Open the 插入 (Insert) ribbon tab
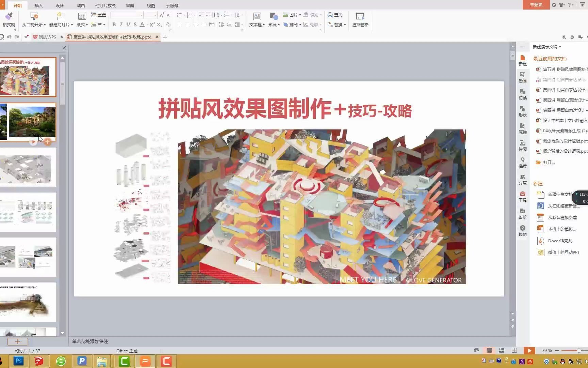Screen dimensions: 588x368 pos(39,5)
